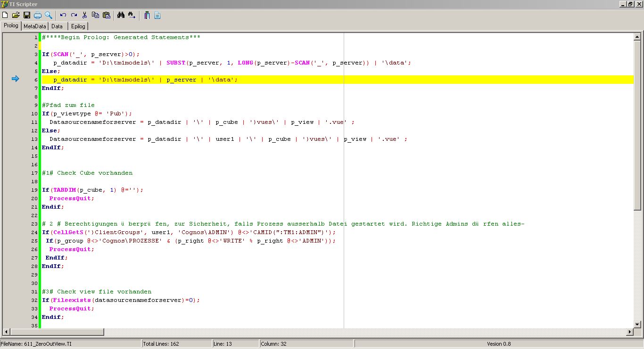The height and width of the screenshot is (349, 644).
Task: Cut selection with the scissors icon
Action: [85, 15]
